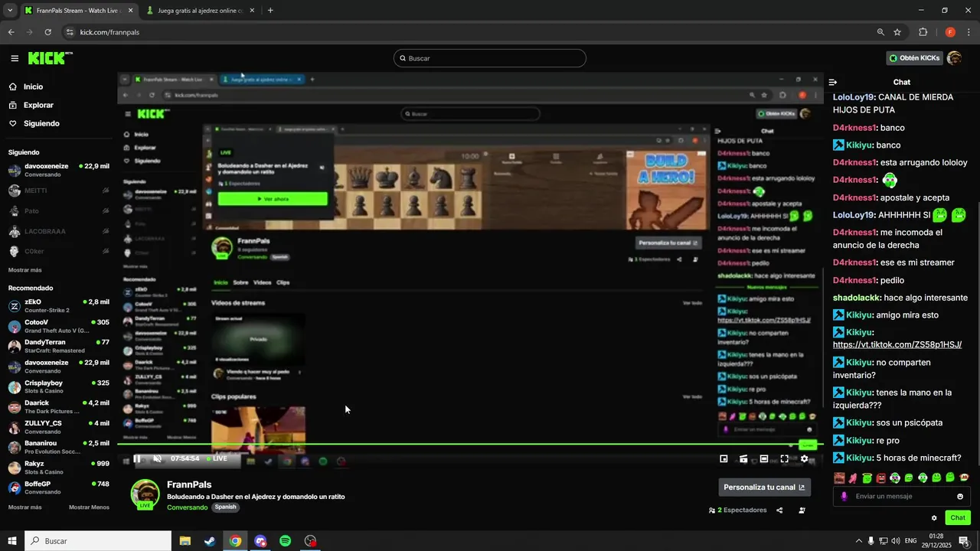Bookmark this page with the star icon
Image resolution: width=980 pixels, height=551 pixels.
coord(897,32)
